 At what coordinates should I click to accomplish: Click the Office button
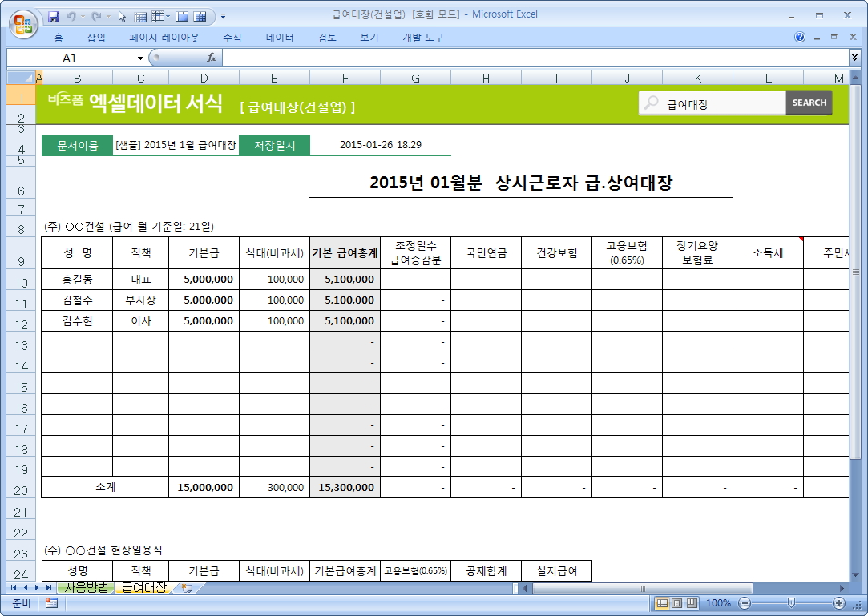pyautogui.click(x=24, y=22)
